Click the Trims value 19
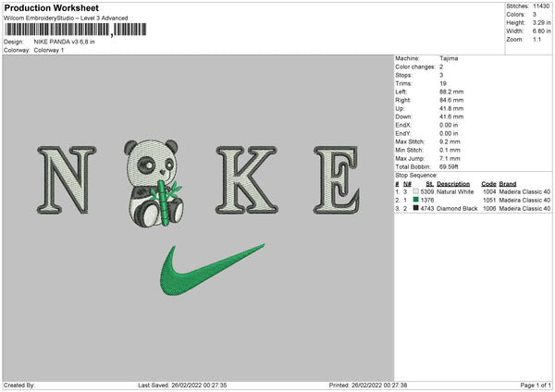555x392 pixels. click(x=443, y=83)
